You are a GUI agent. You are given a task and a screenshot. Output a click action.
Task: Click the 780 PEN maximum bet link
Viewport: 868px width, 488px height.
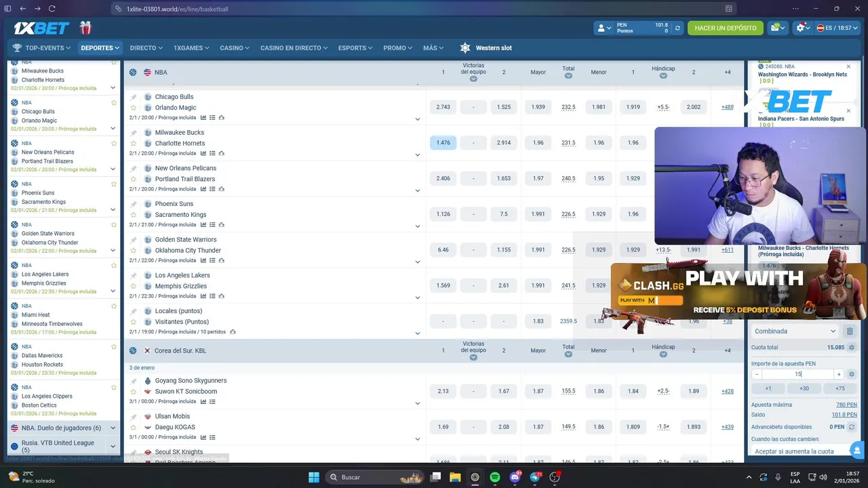click(x=846, y=405)
